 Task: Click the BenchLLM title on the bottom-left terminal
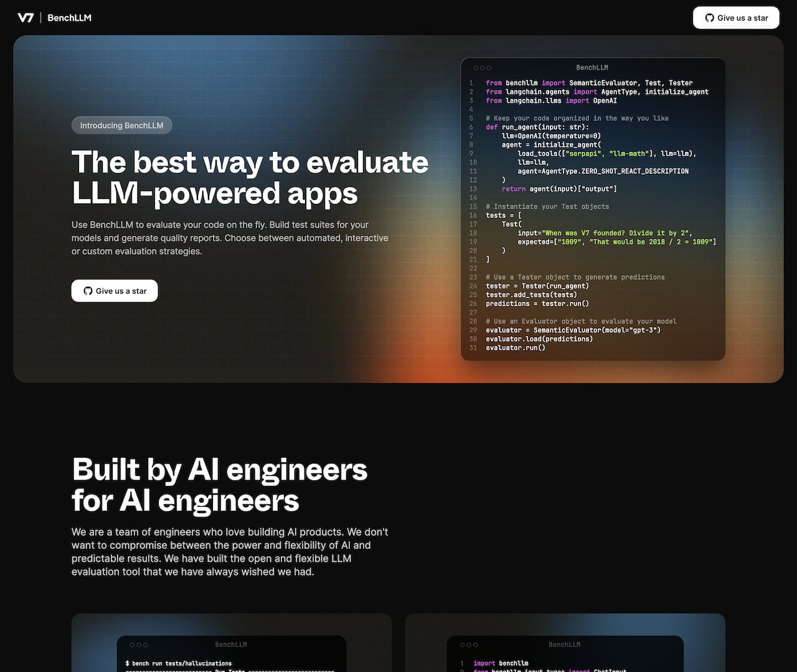(231, 645)
